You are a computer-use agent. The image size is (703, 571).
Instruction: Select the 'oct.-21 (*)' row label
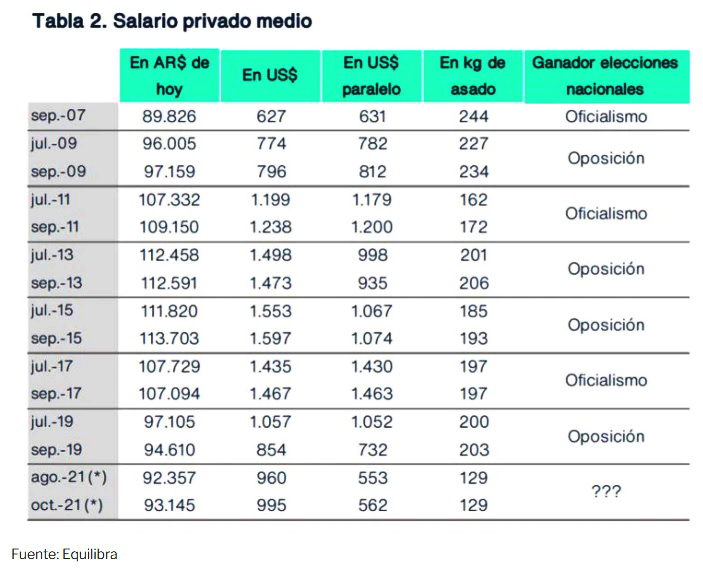coord(67,506)
